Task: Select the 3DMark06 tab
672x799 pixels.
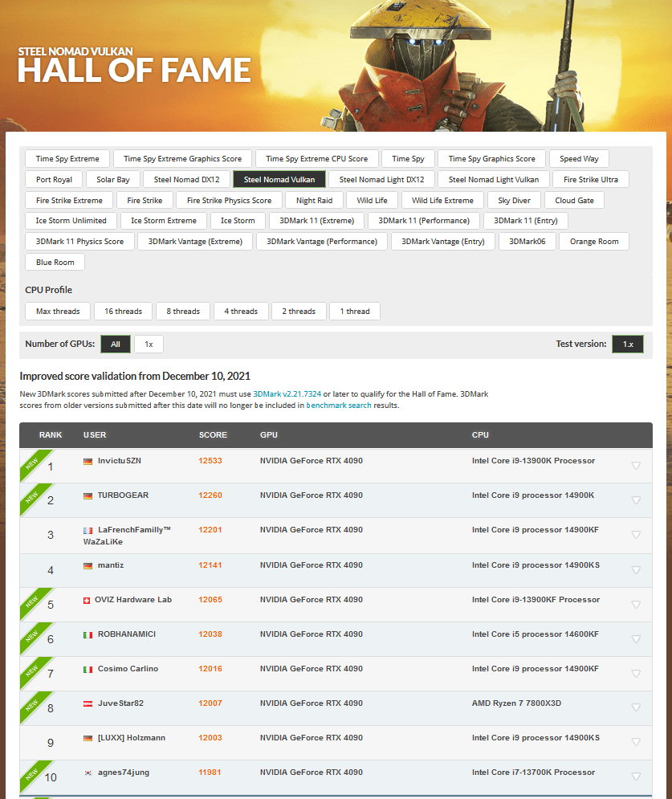Action: click(527, 242)
